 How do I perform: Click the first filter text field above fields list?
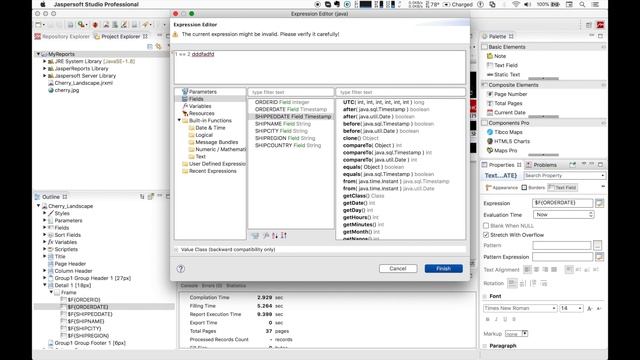pos(291,92)
